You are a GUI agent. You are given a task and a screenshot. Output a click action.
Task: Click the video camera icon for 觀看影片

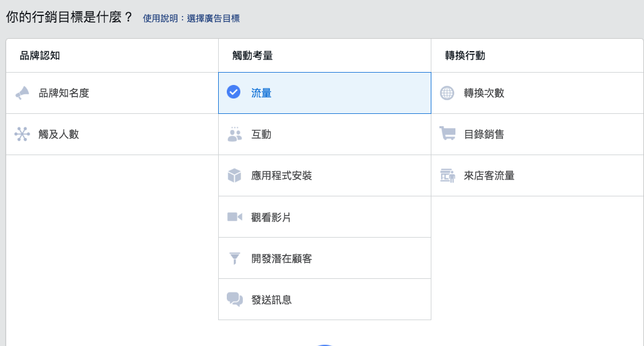pyautogui.click(x=234, y=217)
